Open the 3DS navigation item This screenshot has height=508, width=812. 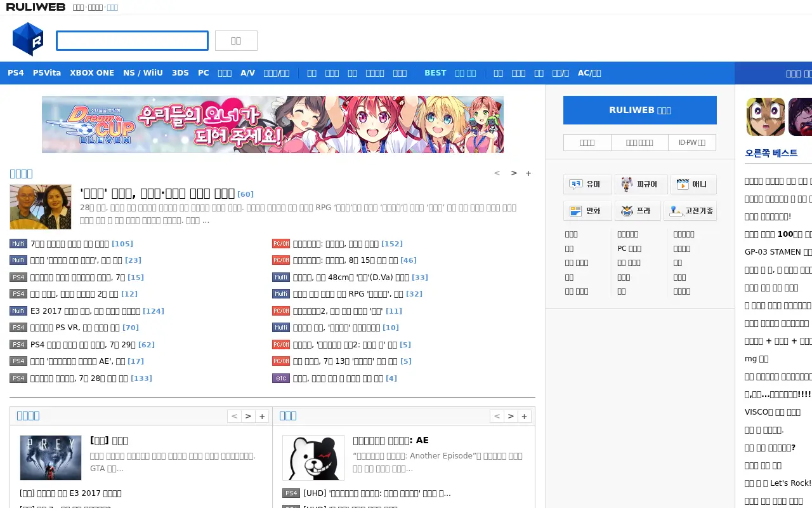coord(180,73)
